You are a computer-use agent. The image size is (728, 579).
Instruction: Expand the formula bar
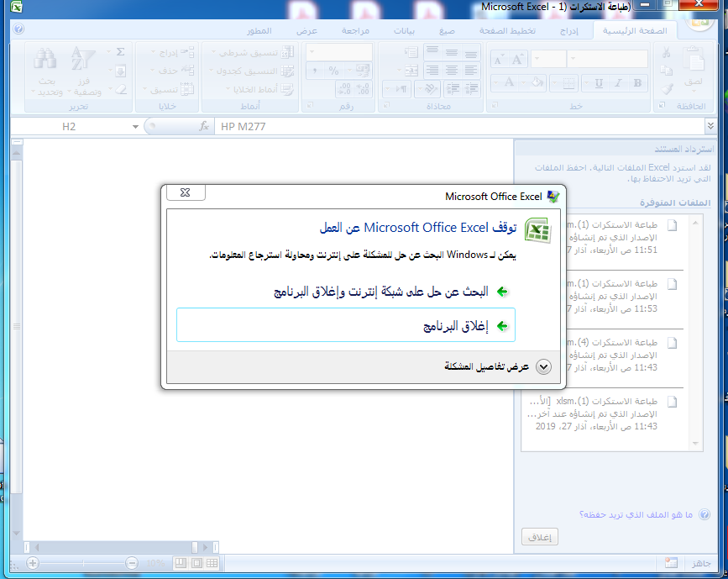tap(710, 125)
